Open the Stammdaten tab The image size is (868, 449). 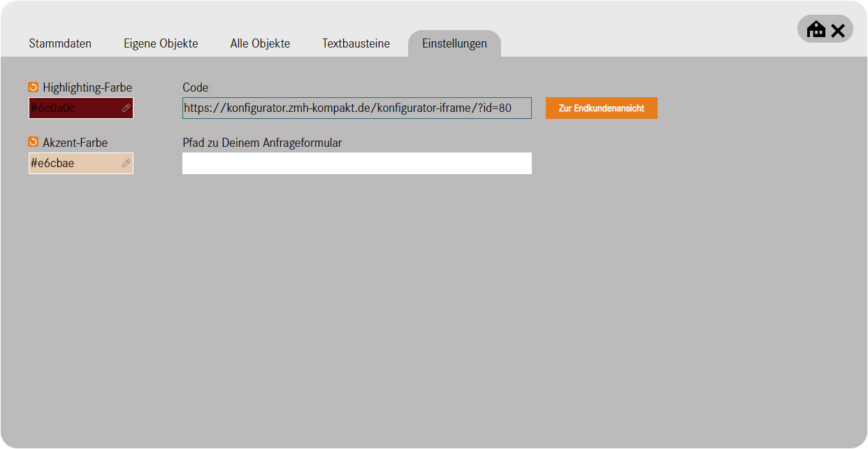tap(60, 43)
